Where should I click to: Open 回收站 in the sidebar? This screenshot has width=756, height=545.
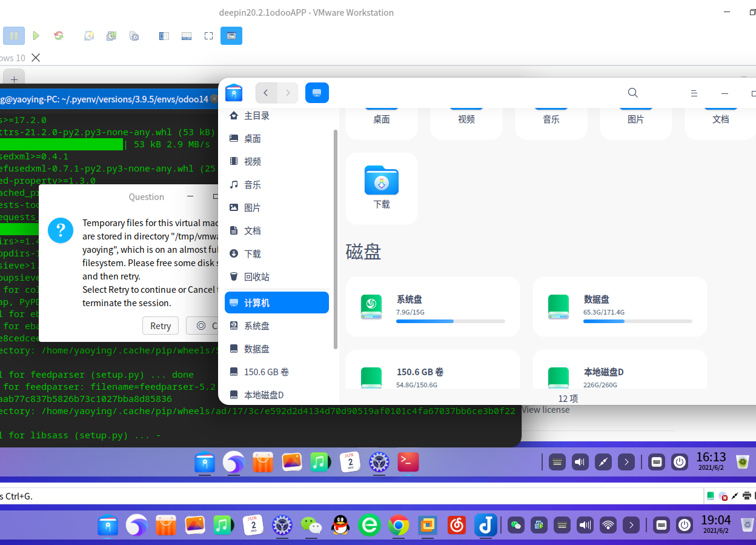pyautogui.click(x=277, y=277)
